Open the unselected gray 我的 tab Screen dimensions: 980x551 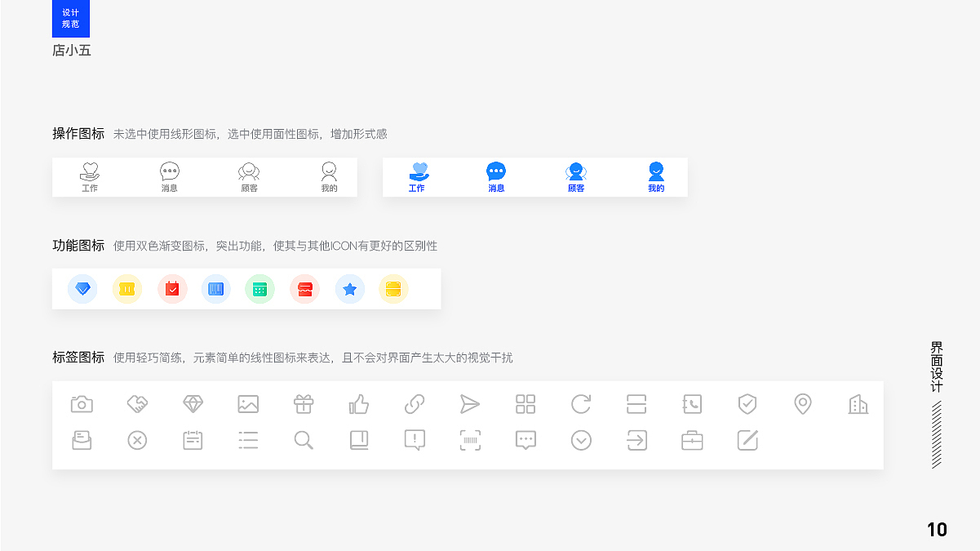coord(329,177)
